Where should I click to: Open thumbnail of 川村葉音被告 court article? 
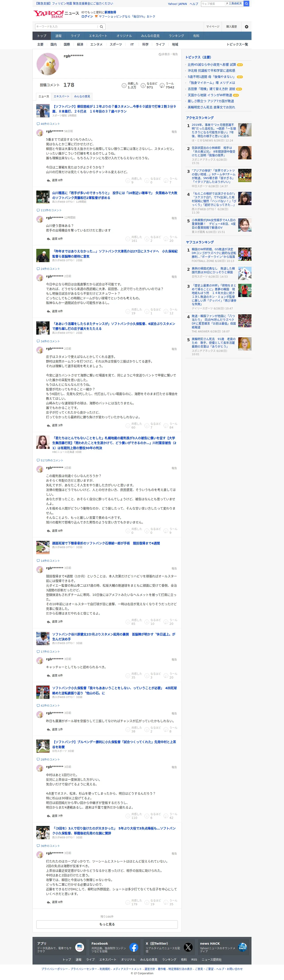[x=43, y=442]
